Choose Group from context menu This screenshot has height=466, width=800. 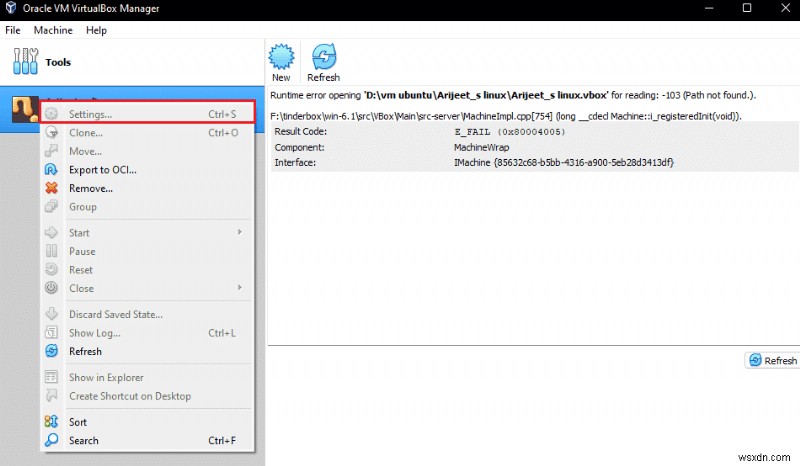pos(147,207)
